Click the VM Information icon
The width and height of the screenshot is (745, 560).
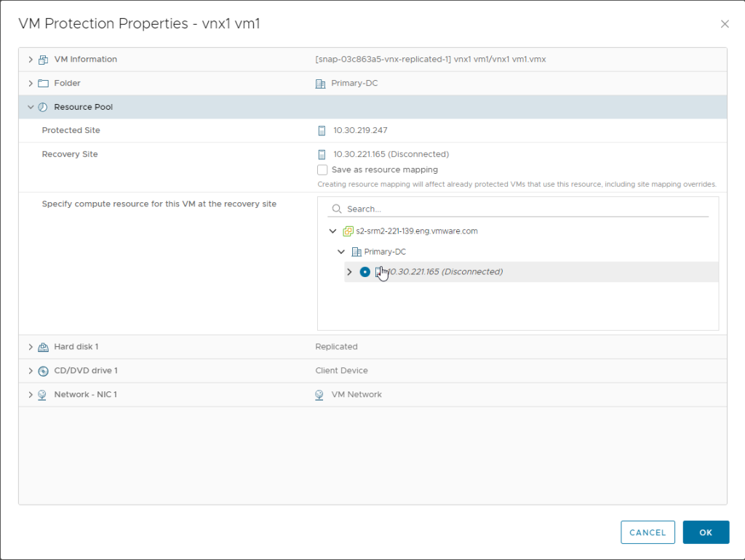pos(43,60)
